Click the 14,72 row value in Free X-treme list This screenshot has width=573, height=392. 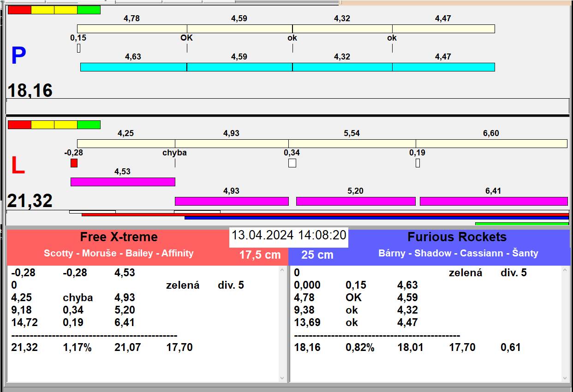click(x=24, y=322)
